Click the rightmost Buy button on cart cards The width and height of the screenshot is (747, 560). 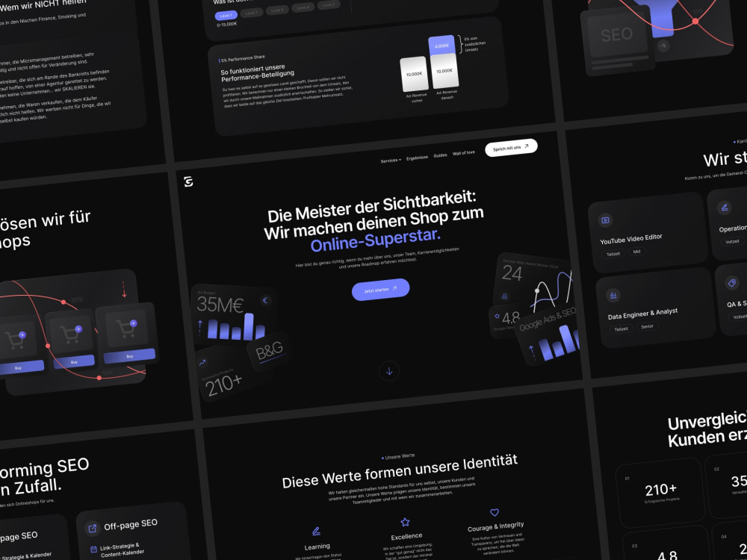pos(129,356)
